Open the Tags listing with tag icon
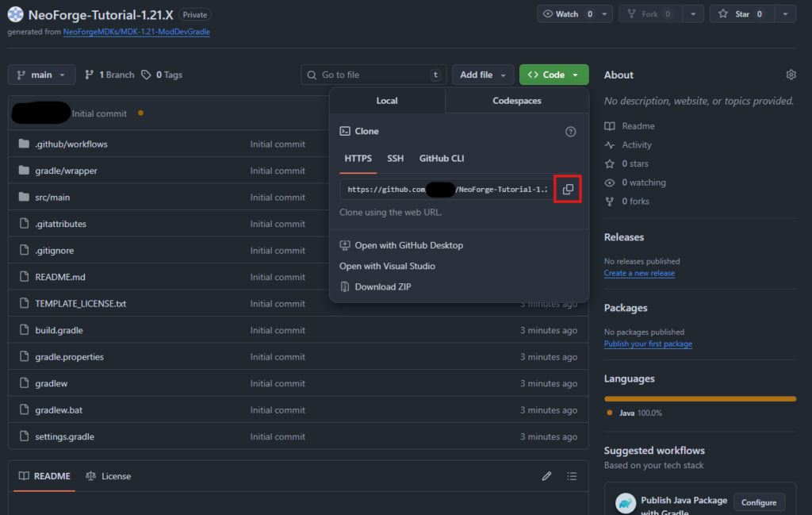812x515 pixels. click(162, 75)
